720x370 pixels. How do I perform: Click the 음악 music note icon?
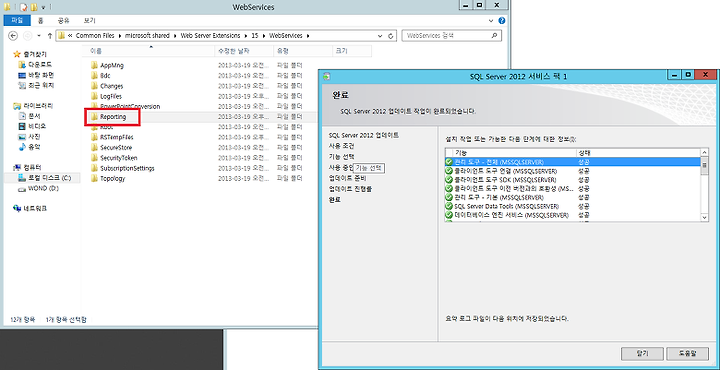[x=22, y=147]
